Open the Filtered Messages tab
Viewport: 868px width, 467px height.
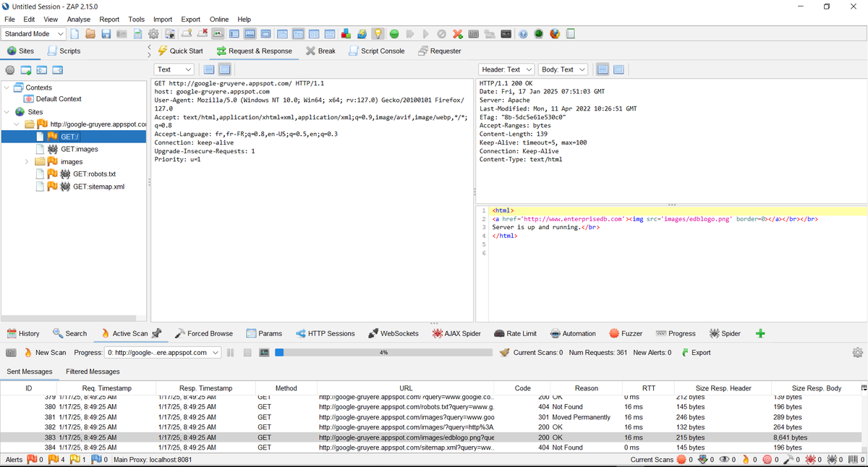click(x=93, y=372)
